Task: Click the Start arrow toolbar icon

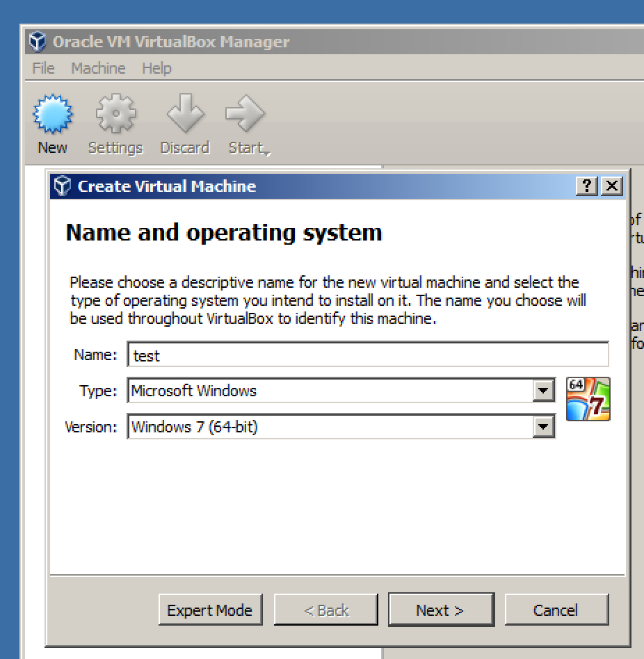Action: tap(245, 113)
